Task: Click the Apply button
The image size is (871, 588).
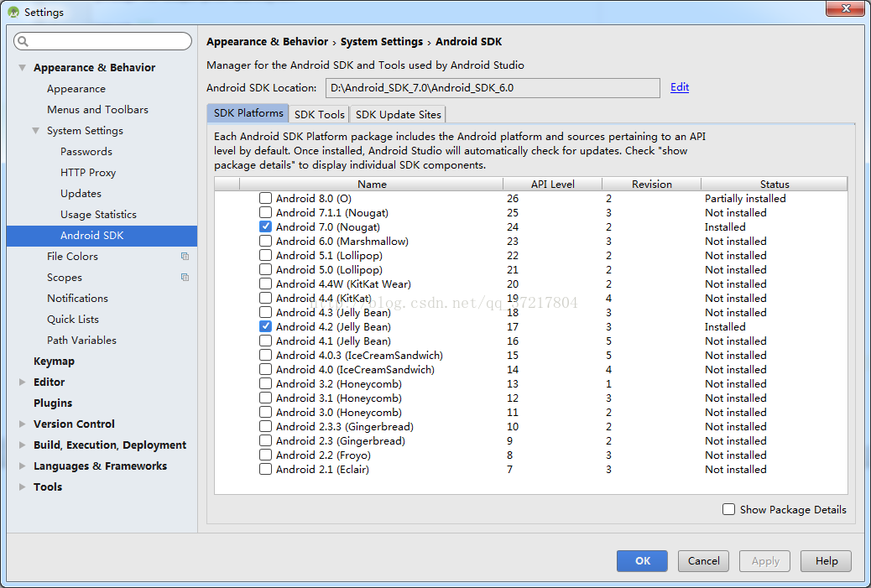Action: pos(765,561)
